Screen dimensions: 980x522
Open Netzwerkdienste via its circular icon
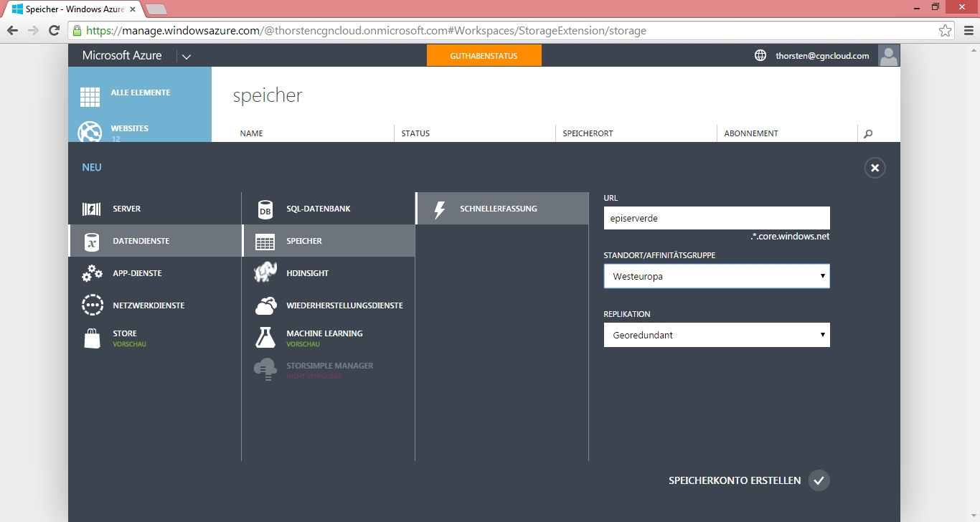point(93,305)
